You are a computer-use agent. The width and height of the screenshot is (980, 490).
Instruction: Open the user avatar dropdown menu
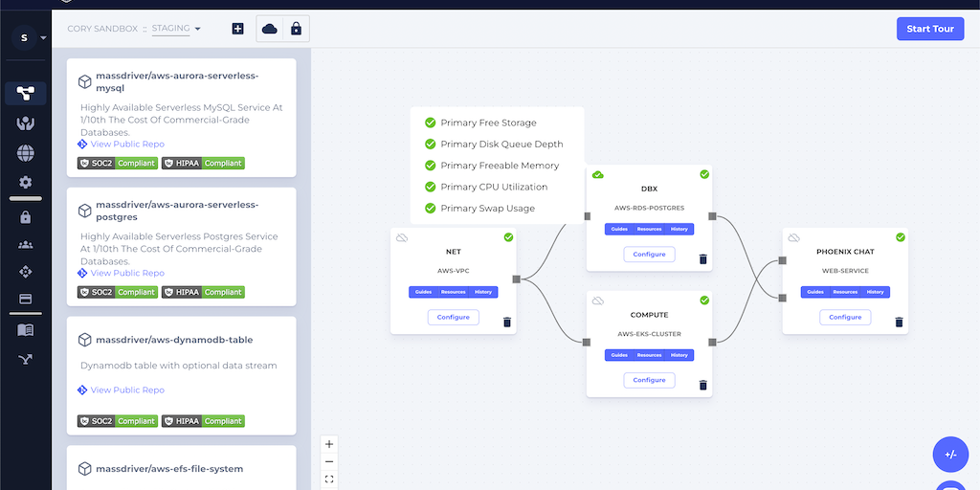tap(29, 37)
